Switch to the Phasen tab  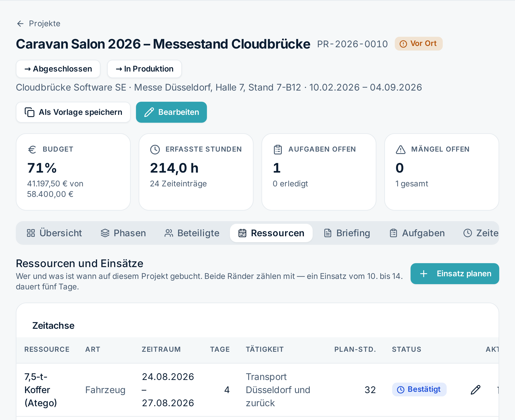click(x=123, y=233)
